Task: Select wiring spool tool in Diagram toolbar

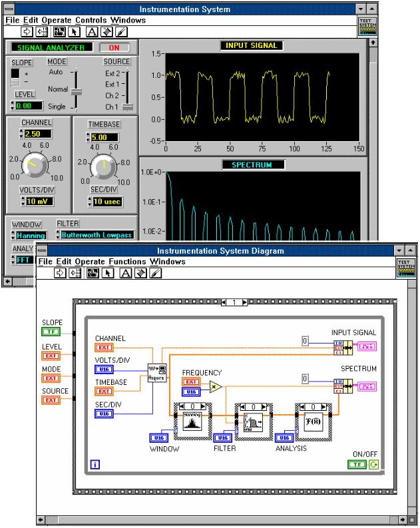Action: 140,273
